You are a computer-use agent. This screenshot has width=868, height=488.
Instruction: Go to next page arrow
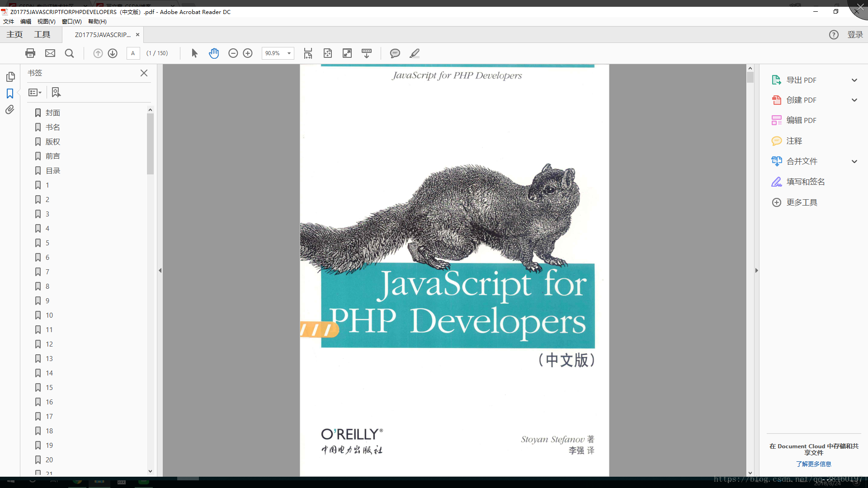113,53
